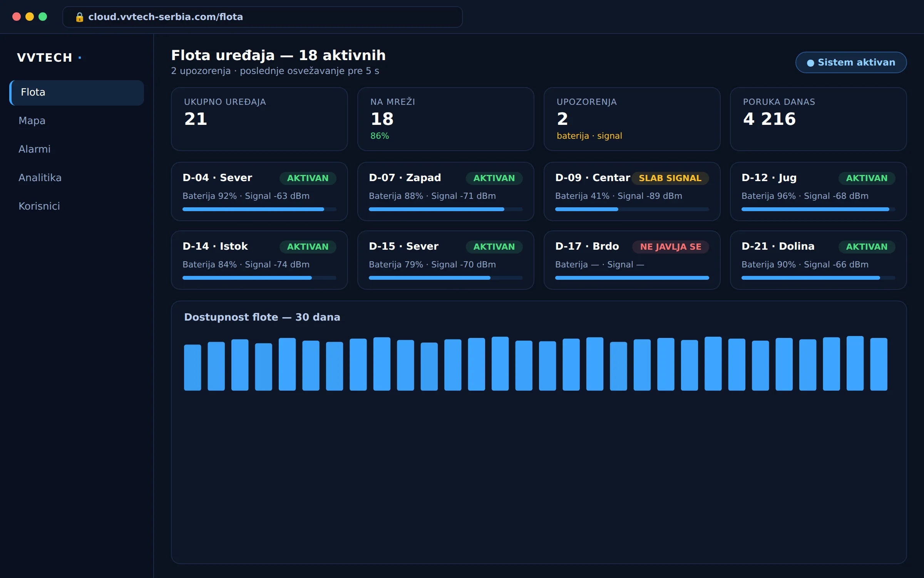The width and height of the screenshot is (924, 578).
Task: Click the first bar in availability chart
Action: click(x=192, y=368)
